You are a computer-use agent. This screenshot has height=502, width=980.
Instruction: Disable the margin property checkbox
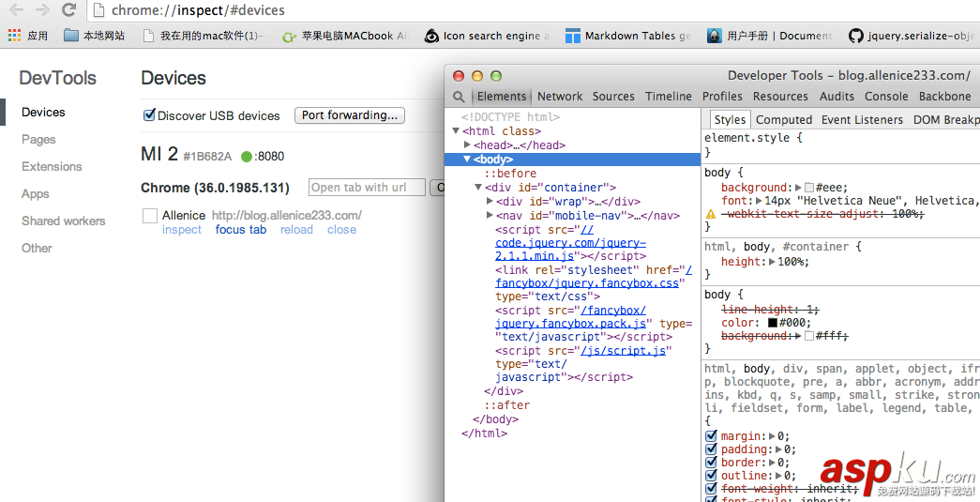711,436
